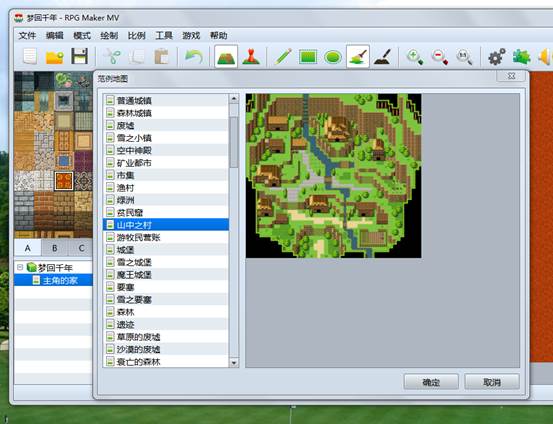Click the sample list scrollbar thumb
The height and width of the screenshot is (424, 553).
pyautogui.click(x=233, y=142)
